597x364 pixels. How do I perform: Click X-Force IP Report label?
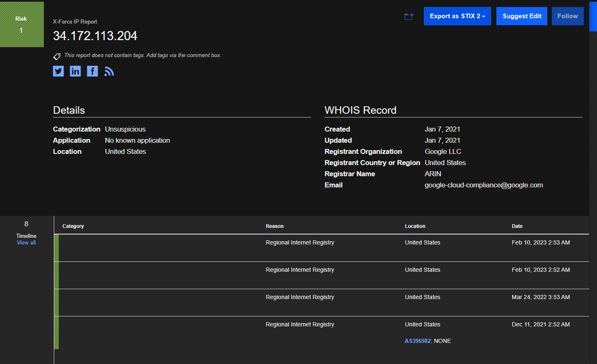click(75, 22)
